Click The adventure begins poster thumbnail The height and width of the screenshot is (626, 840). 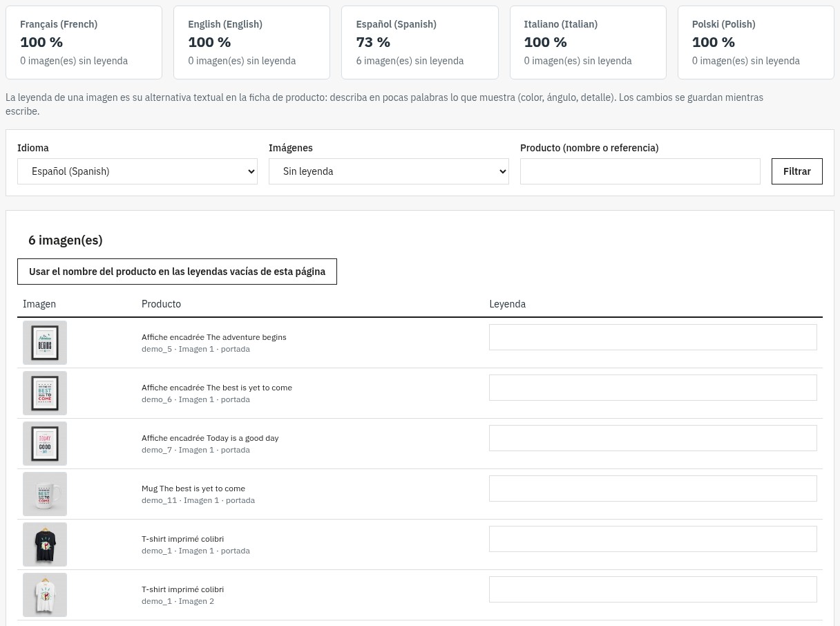click(45, 343)
